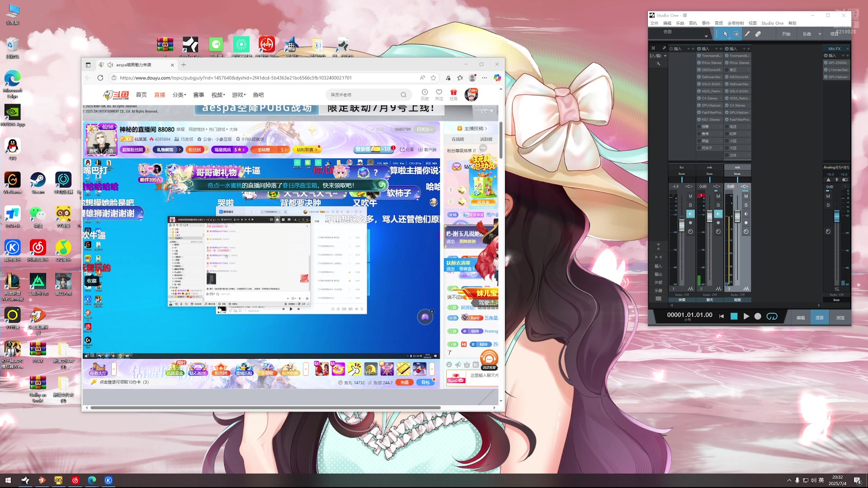The width and height of the screenshot is (868, 488).
Task: Expand the Douyu 游戏 menu
Action: [239, 95]
